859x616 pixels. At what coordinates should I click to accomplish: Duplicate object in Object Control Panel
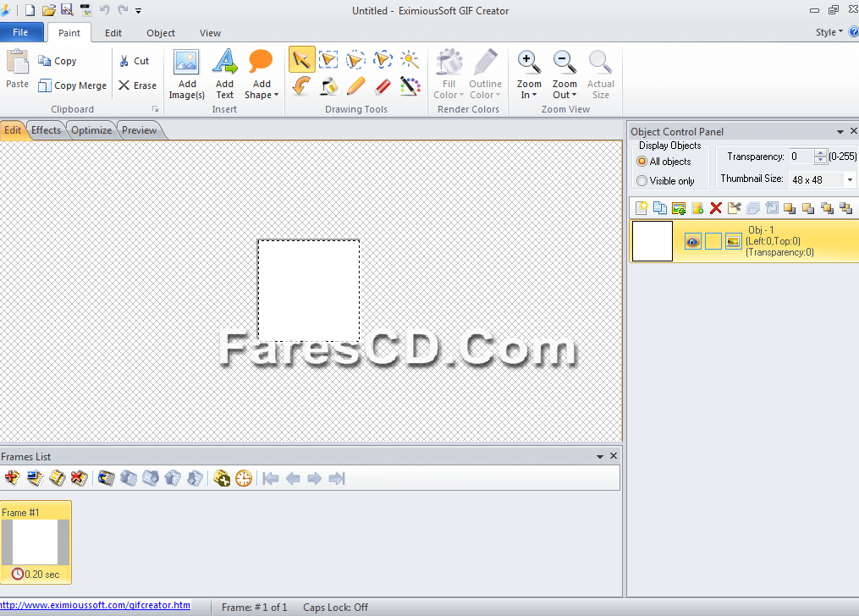coord(660,208)
